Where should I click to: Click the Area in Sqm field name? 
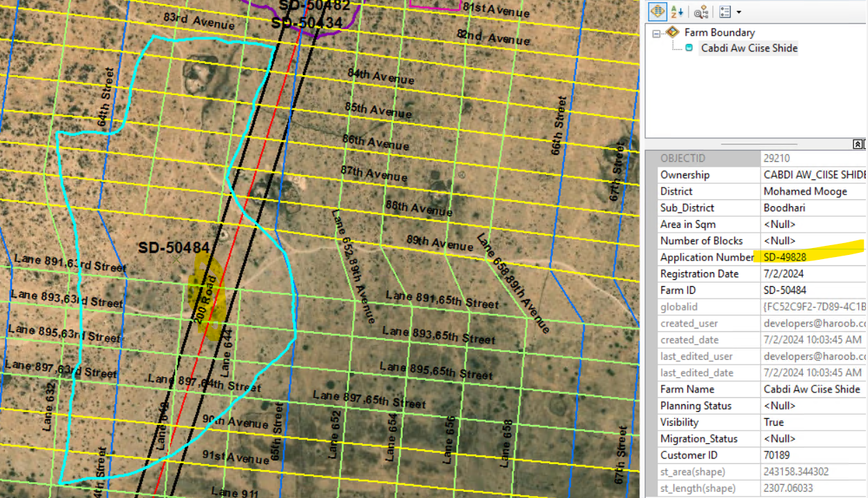point(687,224)
